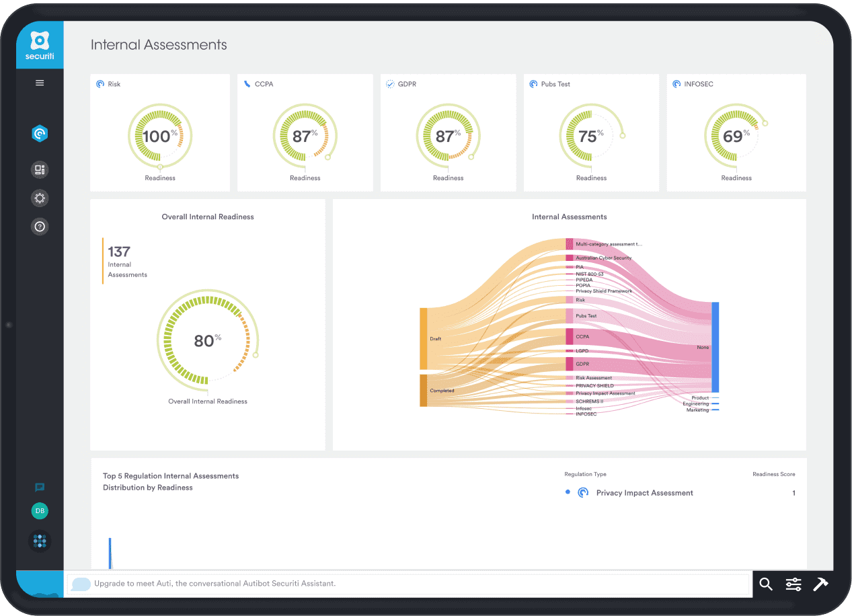Screen dimensions: 852x616
Task: Open the app launcher grid icon
Action: [40, 541]
